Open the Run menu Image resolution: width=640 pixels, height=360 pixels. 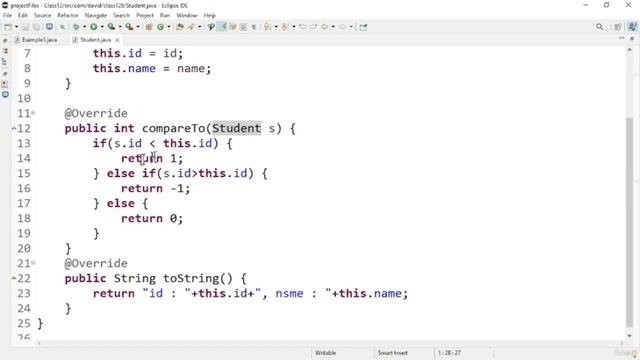point(165,16)
